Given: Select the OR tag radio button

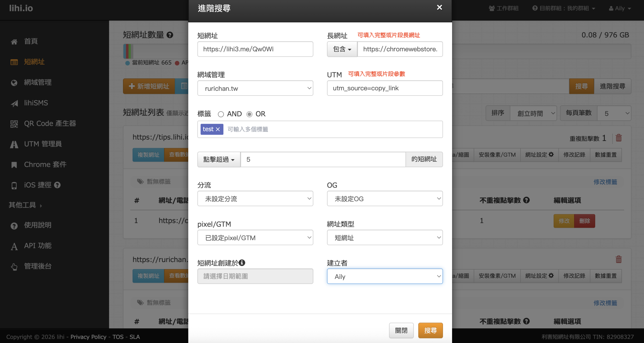Looking at the screenshot, I should 249,114.
